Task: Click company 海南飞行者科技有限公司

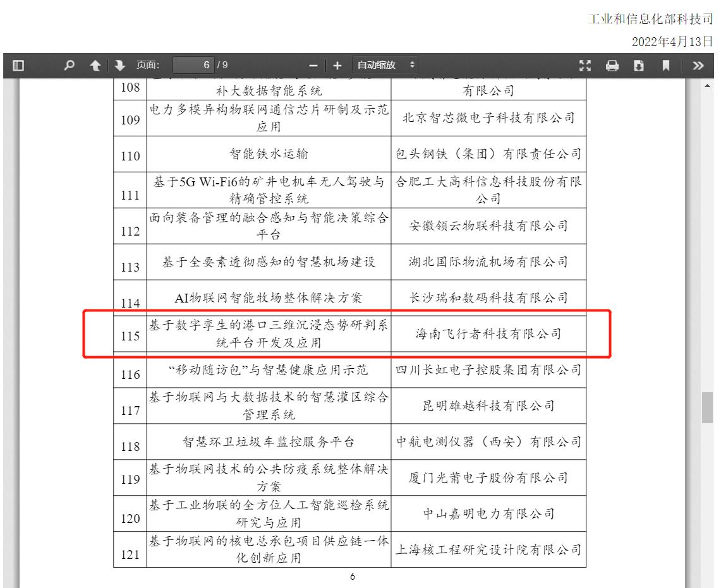Action: [488, 333]
